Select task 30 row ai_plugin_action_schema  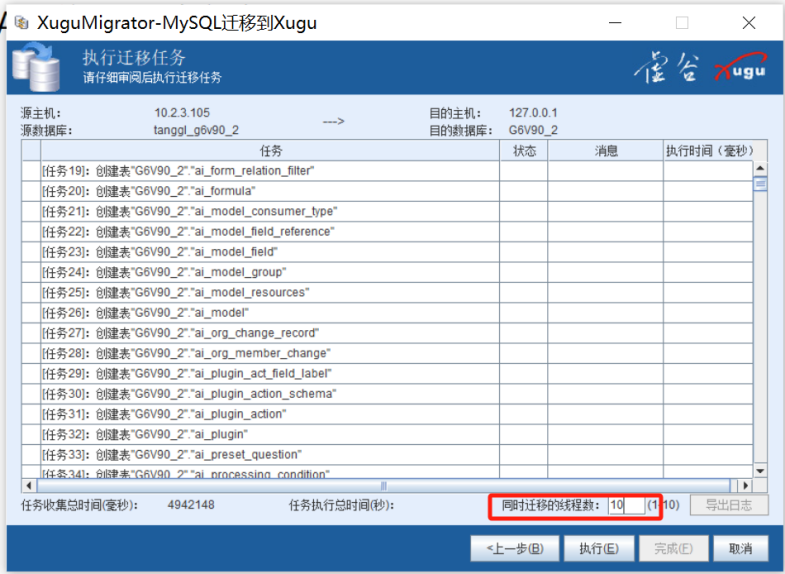click(387, 394)
